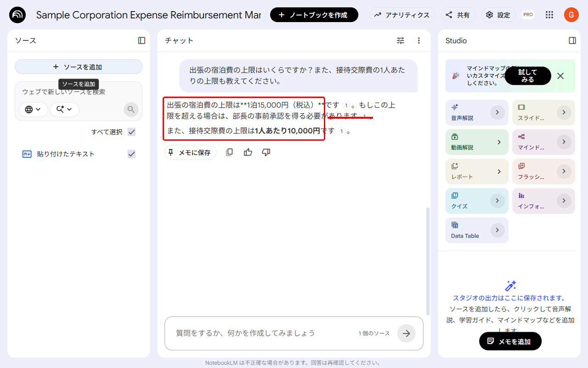Open the chat three-dot more menu
The width and height of the screenshot is (588, 368).
point(418,40)
